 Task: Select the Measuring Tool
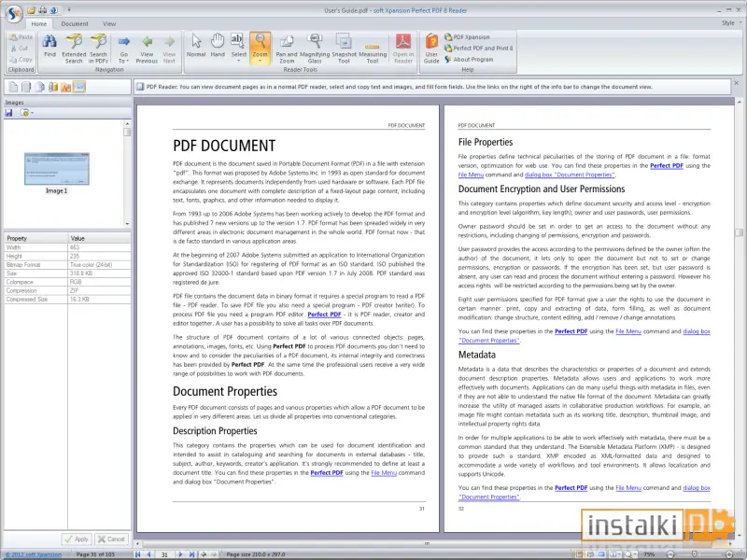(373, 49)
